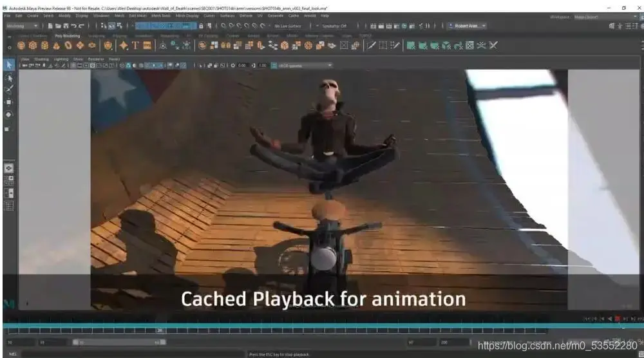
Task: Click the viewport exposure value field 0.00
Action: tap(242, 66)
